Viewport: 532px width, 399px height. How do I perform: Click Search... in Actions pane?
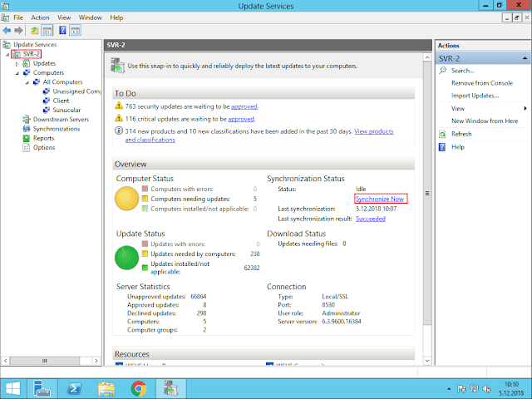pyautogui.click(x=462, y=71)
